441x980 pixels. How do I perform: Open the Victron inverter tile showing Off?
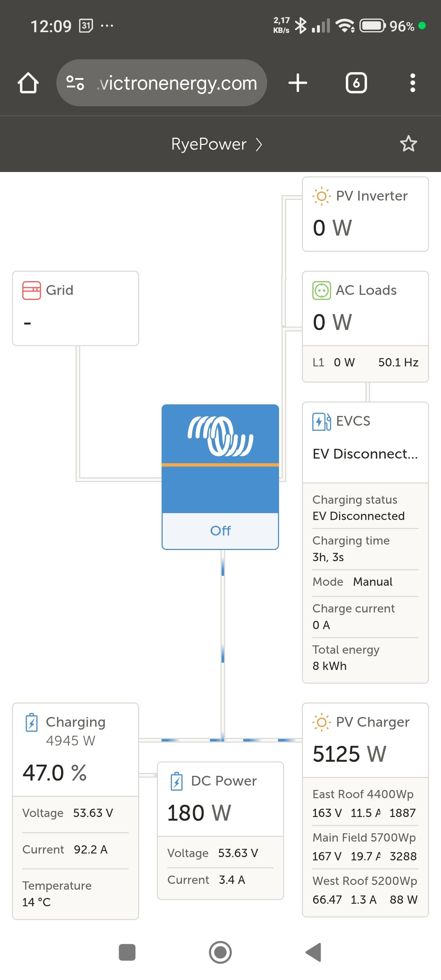[220, 476]
